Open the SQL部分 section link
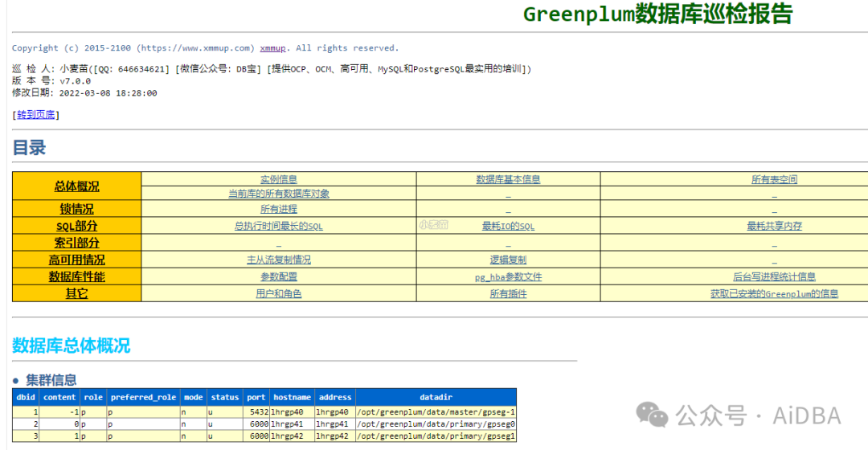The height and width of the screenshot is (450, 868). [x=76, y=226]
